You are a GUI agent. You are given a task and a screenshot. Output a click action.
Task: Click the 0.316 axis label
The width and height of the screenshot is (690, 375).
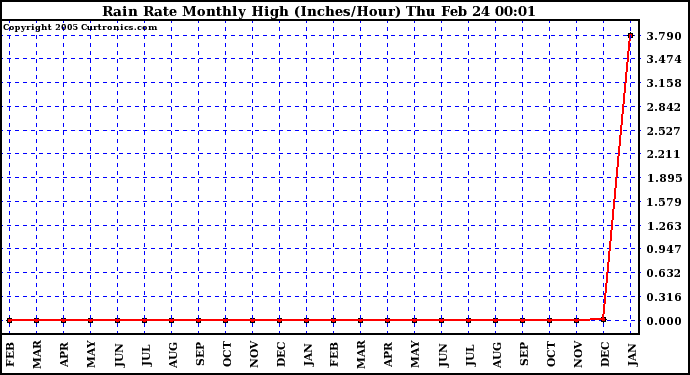pos(664,297)
